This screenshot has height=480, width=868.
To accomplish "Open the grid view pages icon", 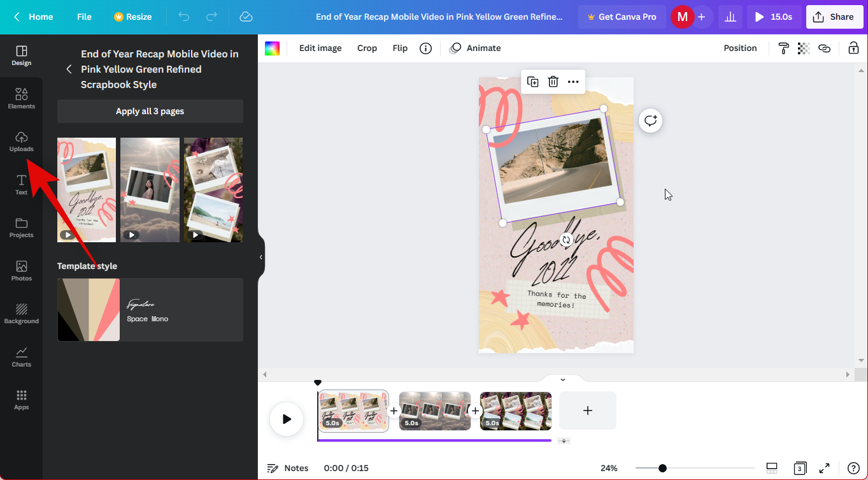I will [x=800, y=468].
